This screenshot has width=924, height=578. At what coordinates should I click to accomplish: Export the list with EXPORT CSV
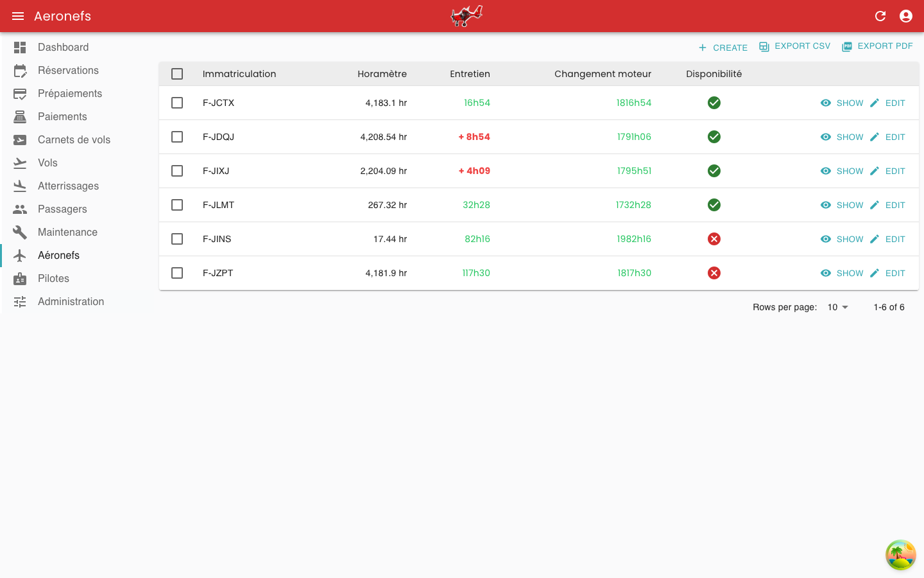(794, 46)
